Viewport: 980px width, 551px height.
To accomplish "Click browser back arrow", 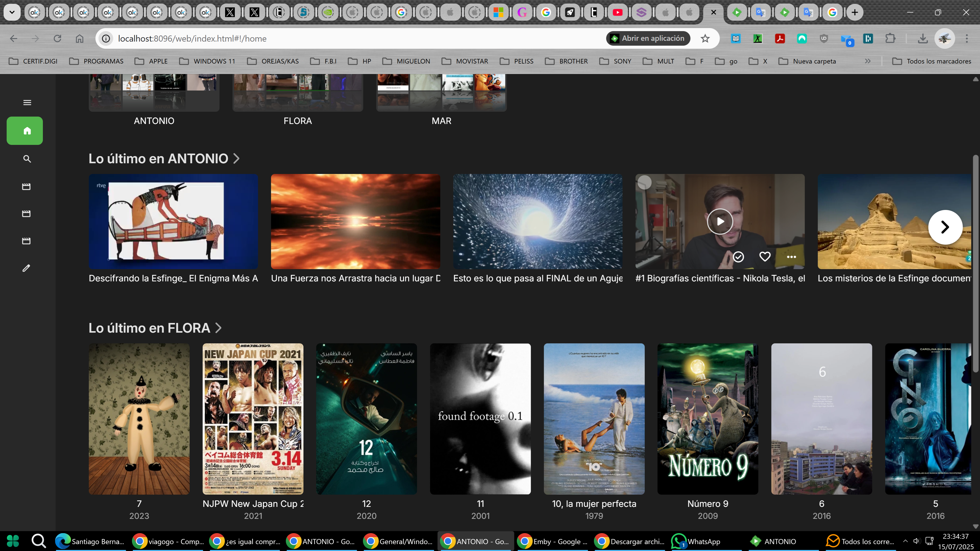I will (14, 39).
